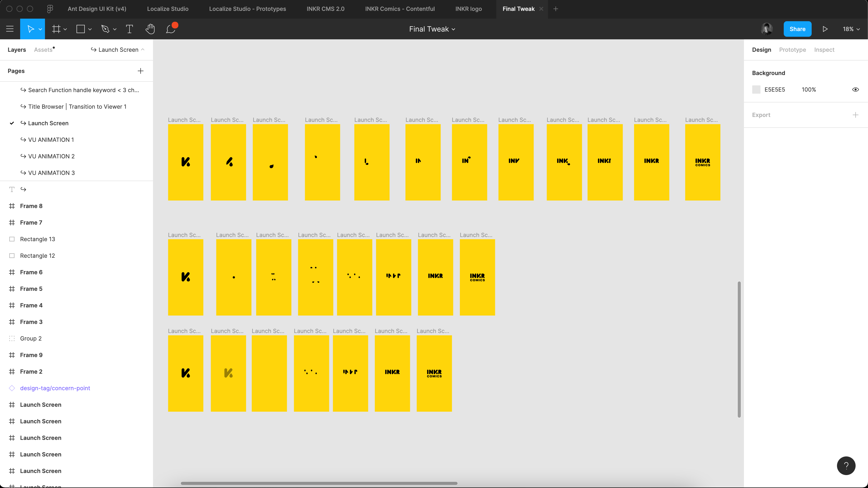Expand the Final Tweak file title menu
868x488 pixels.
[432, 29]
